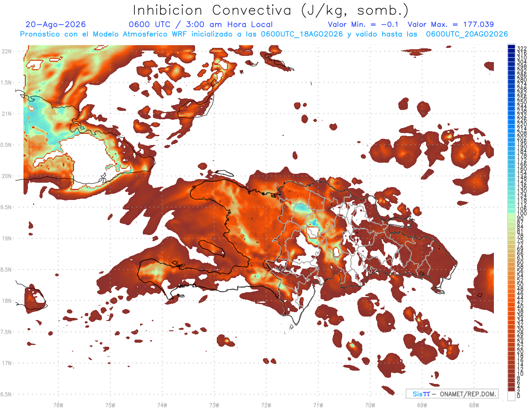
Task: Click the '22N' latitude label
Action: 7,51
